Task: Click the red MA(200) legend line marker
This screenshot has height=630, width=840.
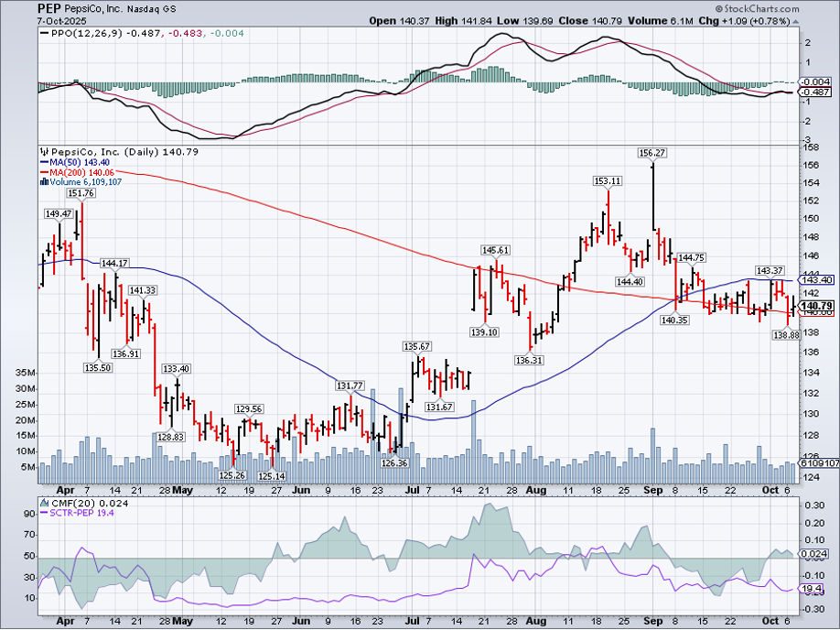Action: tap(42, 172)
